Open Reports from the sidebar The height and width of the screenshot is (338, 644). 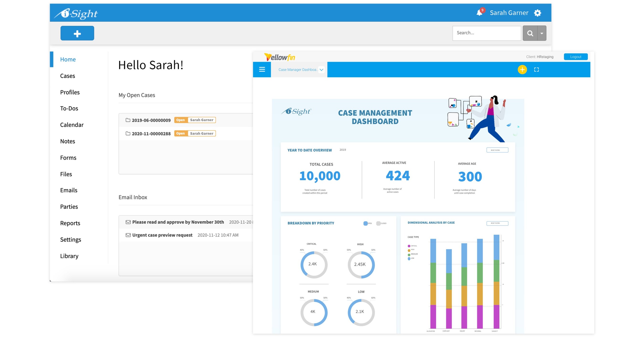tap(70, 223)
